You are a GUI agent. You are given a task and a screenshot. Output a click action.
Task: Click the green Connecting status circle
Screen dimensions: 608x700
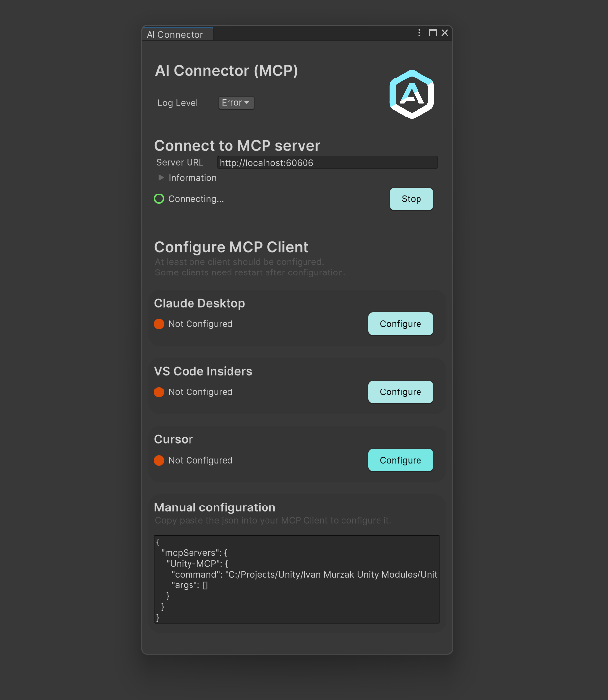(159, 199)
